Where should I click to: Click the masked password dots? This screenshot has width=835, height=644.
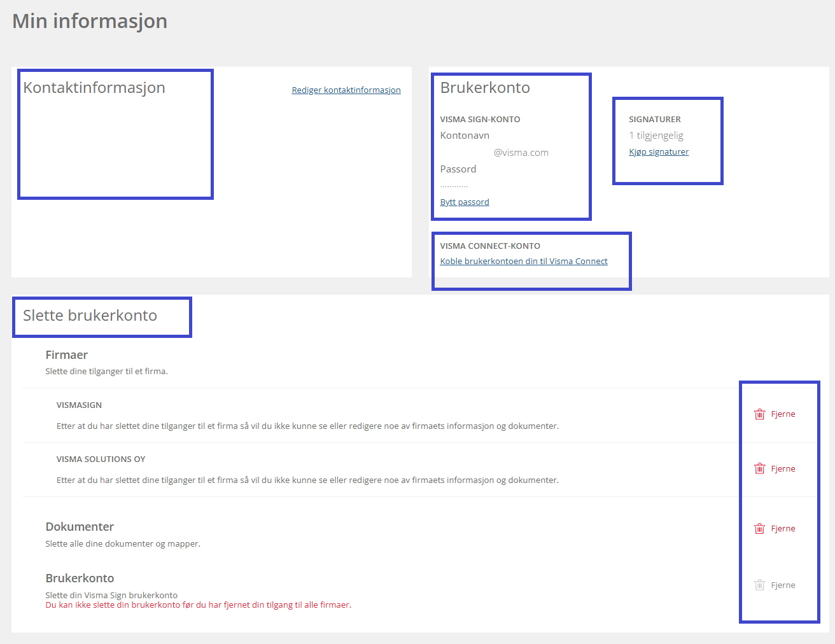click(454, 186)
